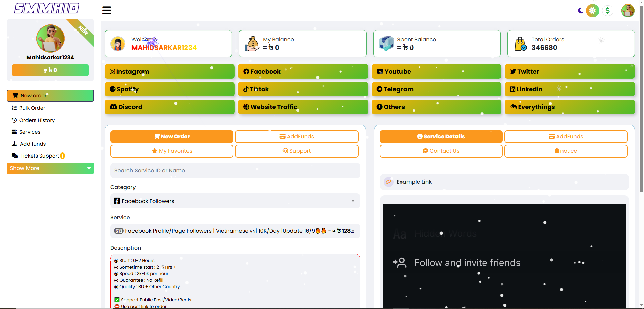The height and width of the screenshot is (309, 644).
Task: Click the Tickets Support notification badge
Action: pos(62,156)
